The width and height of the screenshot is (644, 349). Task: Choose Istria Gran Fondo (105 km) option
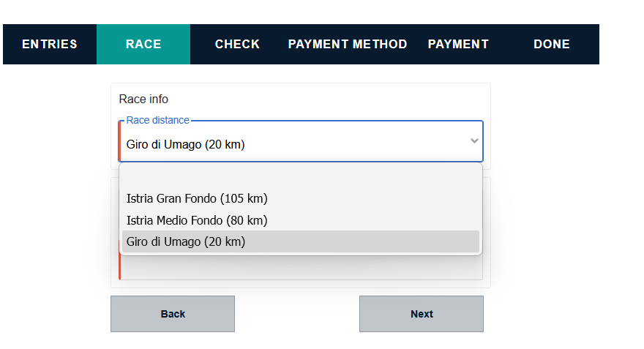197,198
